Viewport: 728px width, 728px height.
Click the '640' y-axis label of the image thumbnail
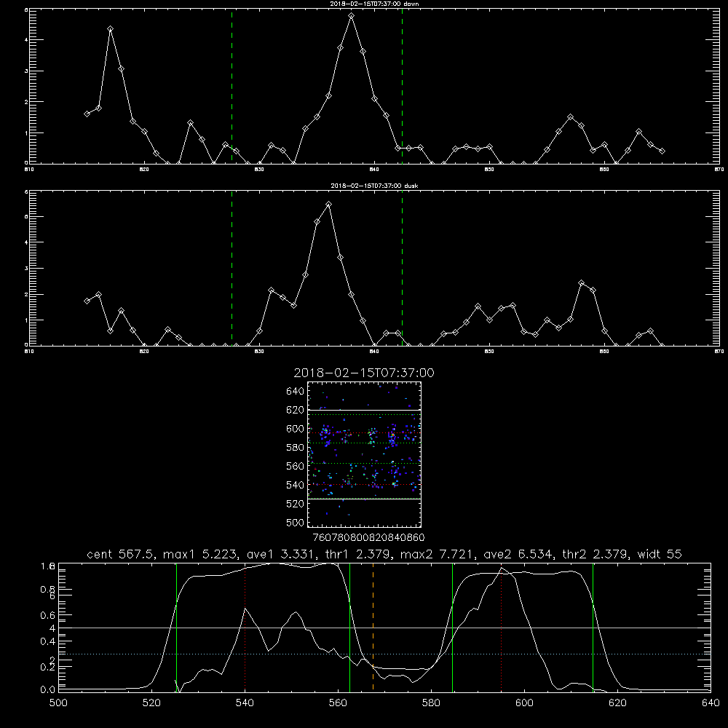[x=296, y=392]
